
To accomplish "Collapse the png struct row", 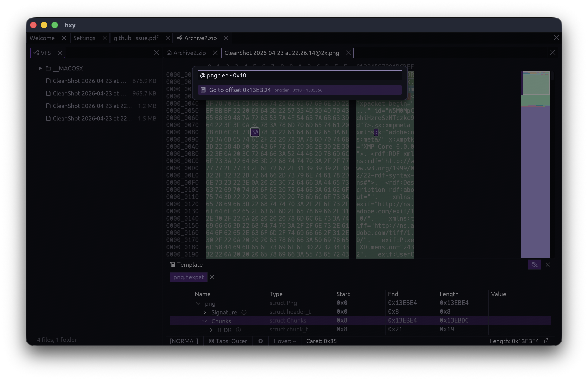I will tap(198, 304).
